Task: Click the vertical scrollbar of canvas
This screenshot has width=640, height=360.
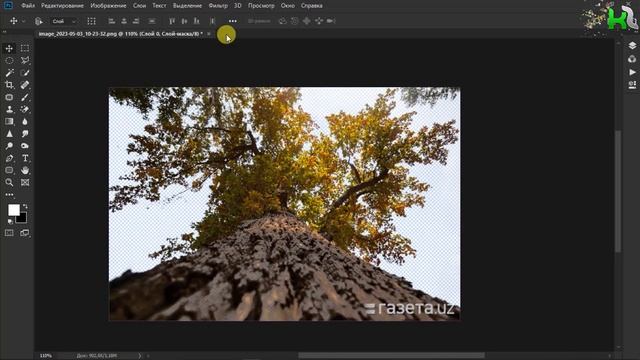Action: click(x=618, y=191)
